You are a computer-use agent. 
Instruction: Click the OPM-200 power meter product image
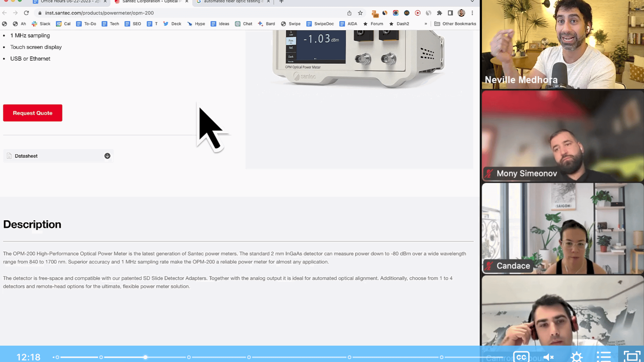[x=359, y=59]
